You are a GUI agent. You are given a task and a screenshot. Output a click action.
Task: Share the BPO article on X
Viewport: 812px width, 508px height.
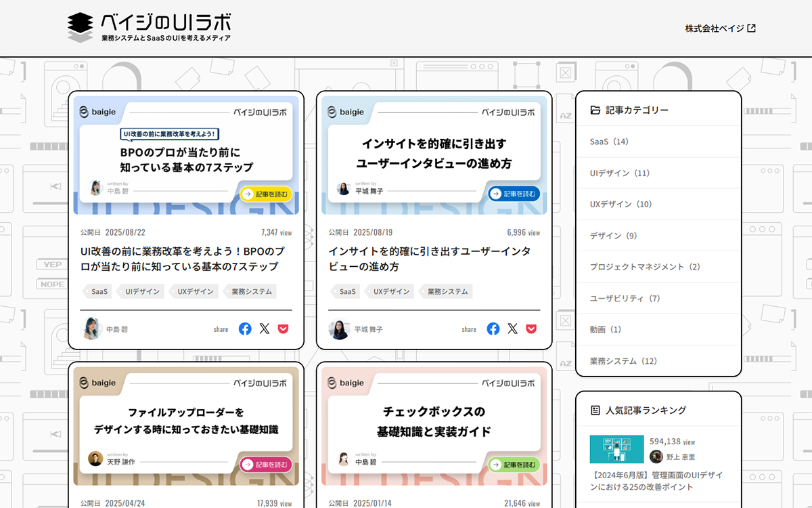pyautogui.click(x=264, y=329)
